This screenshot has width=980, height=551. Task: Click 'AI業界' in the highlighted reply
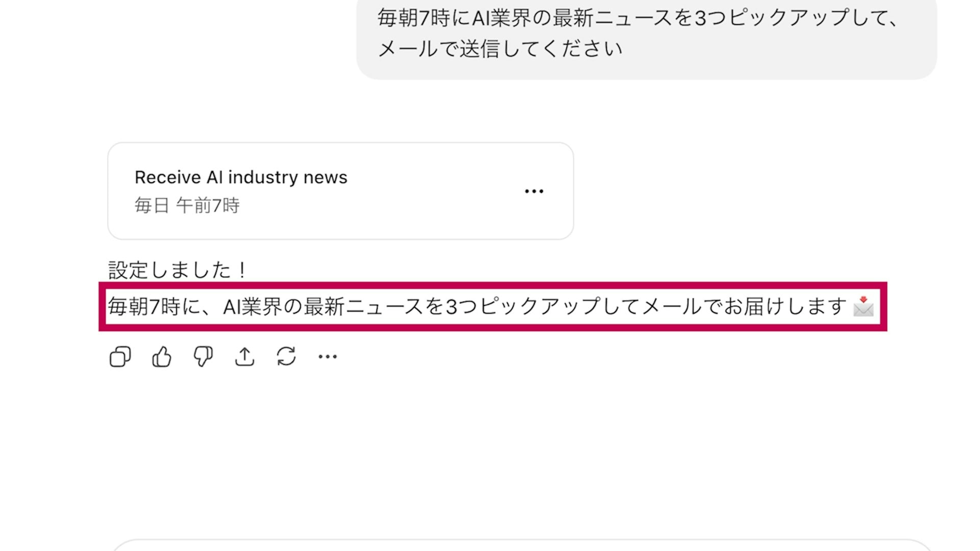coord(253,306)
